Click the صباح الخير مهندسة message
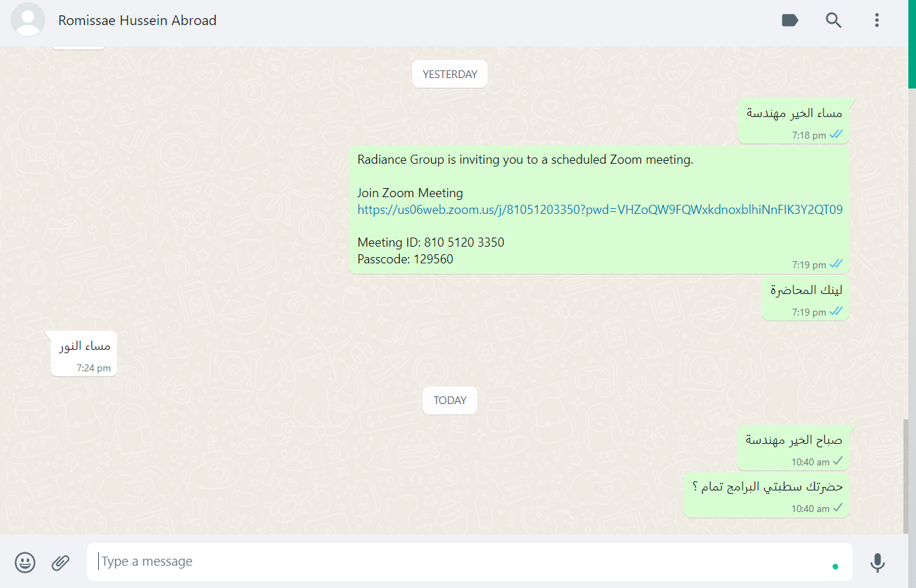The height and width of the screenshot is (588, 916). point(793,448)
